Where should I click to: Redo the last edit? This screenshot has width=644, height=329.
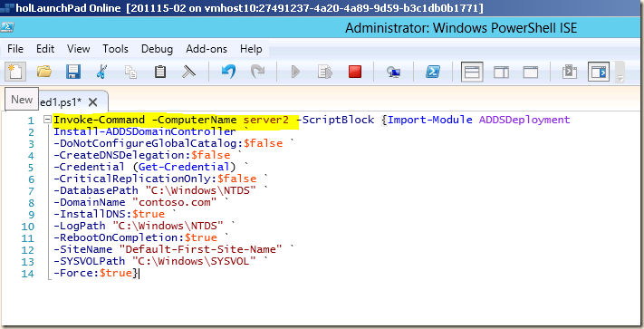257,73
